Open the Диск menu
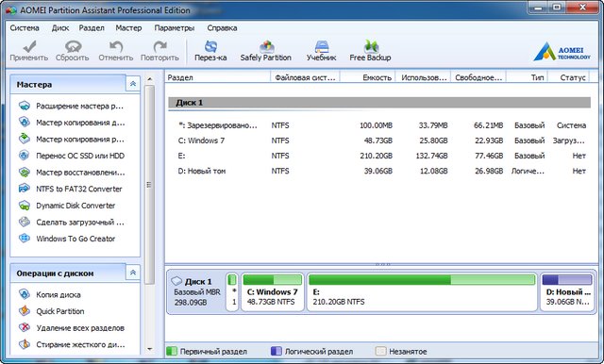Screen dimensions: 604x364 click(x=60, y=28)
